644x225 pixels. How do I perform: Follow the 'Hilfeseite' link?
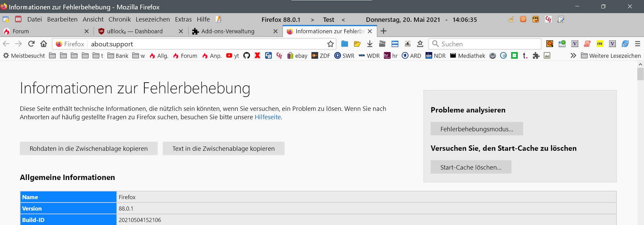point(267,117)
